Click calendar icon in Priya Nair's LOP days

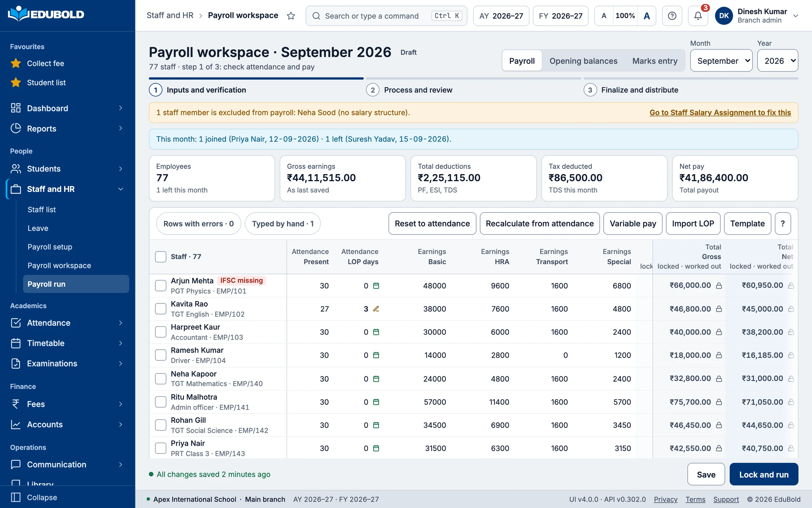[376, 448]
